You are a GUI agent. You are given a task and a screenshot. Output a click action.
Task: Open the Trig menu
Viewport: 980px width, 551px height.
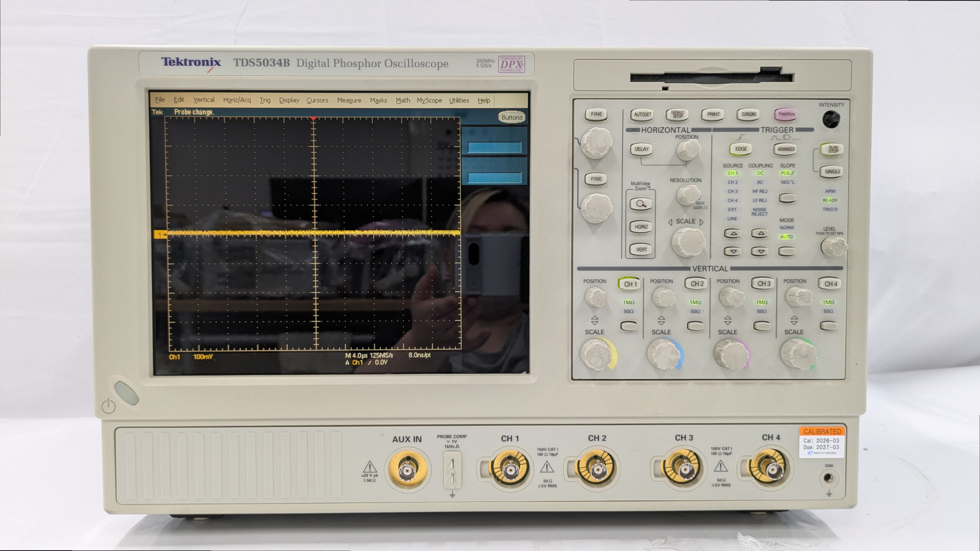click(x=265, y=100)
